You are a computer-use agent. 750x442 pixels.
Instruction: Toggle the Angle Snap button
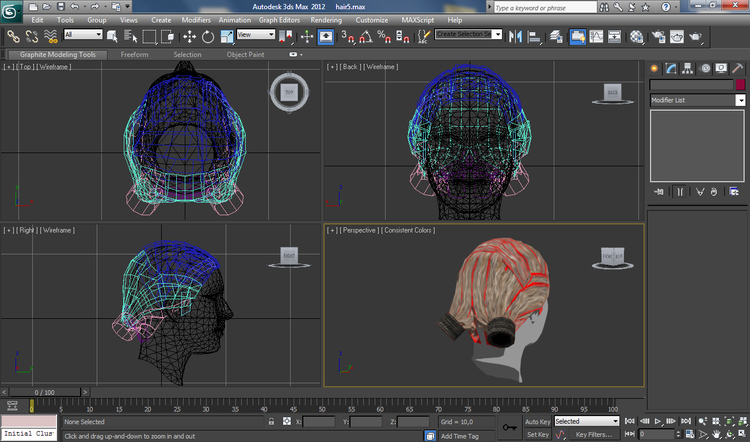click(365, 36)
